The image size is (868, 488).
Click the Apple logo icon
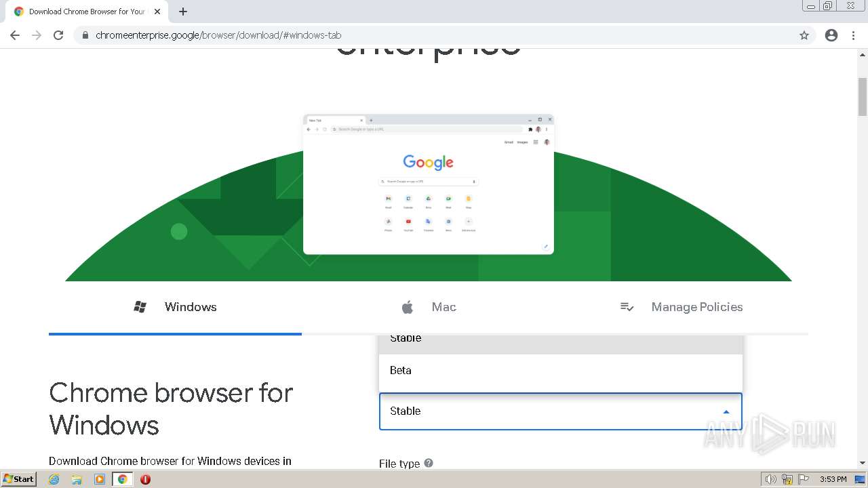click(x=408, y=307)
